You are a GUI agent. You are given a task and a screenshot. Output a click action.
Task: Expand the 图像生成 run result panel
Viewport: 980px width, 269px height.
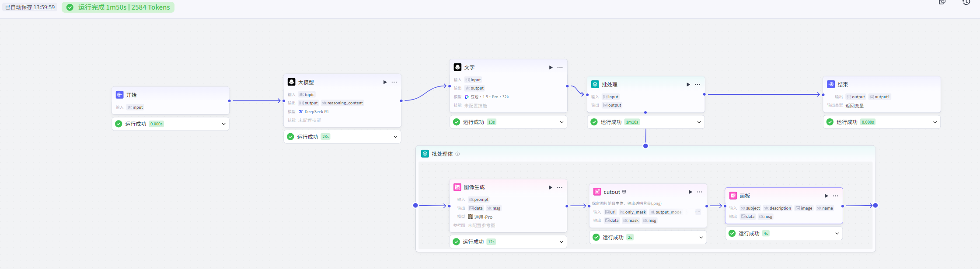click(561, 242)
